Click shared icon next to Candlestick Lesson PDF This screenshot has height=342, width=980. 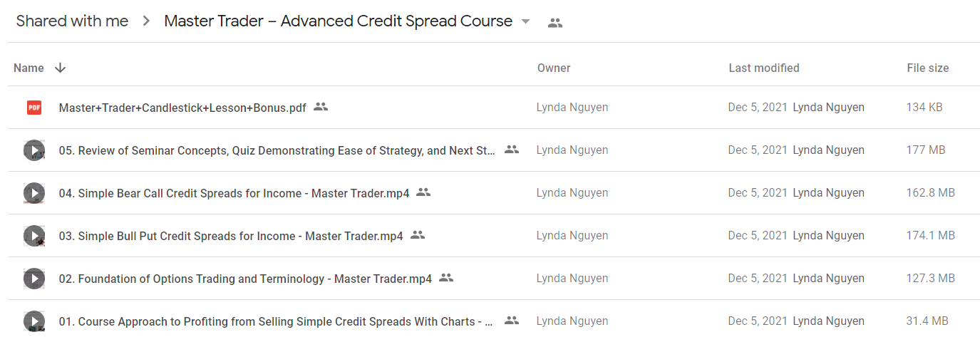pos(321,107)
